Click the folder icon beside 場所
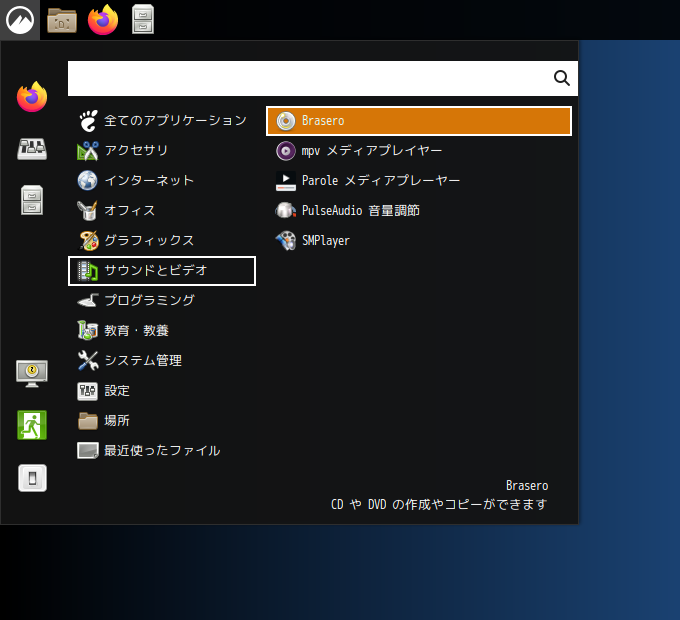 pyautogui.click(x=88, y=421)
